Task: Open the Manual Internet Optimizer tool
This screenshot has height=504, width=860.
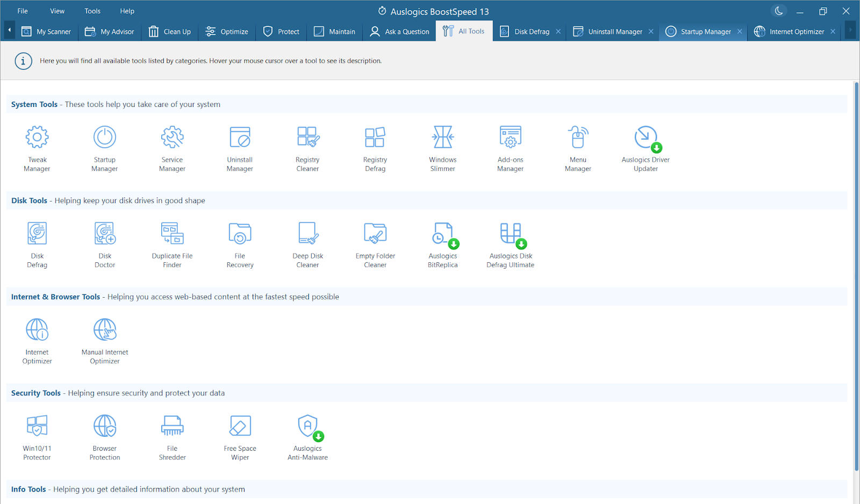Action: (x=105, y=341)
